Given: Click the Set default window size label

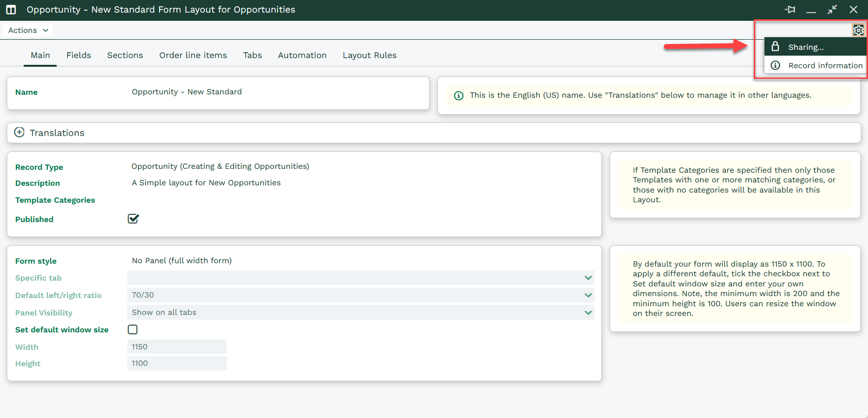Looking at the screenshot, I should coord(62,329).
